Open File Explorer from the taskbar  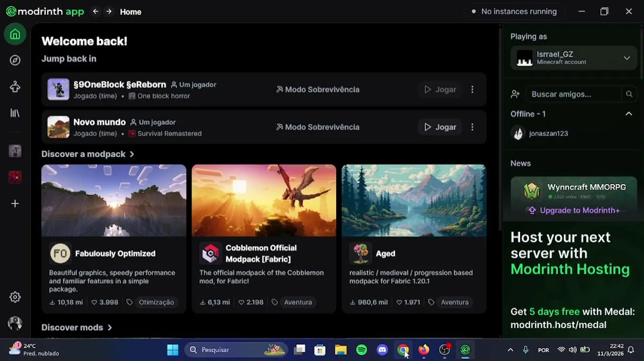[341, 350]
